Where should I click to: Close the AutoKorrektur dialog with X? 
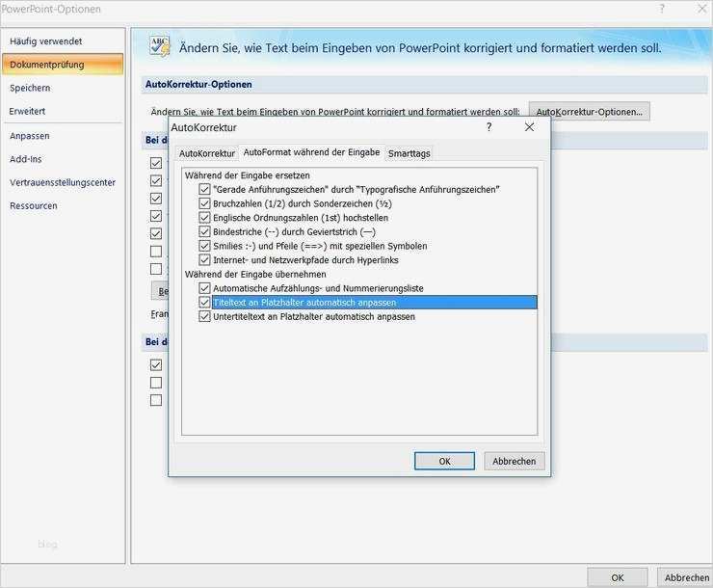529,127
